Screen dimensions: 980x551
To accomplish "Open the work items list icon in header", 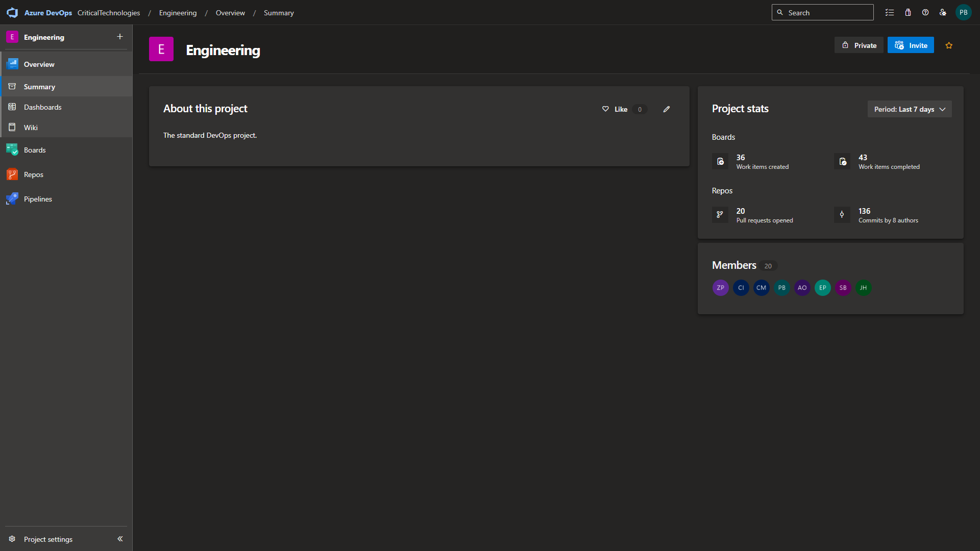I will 890,13.
